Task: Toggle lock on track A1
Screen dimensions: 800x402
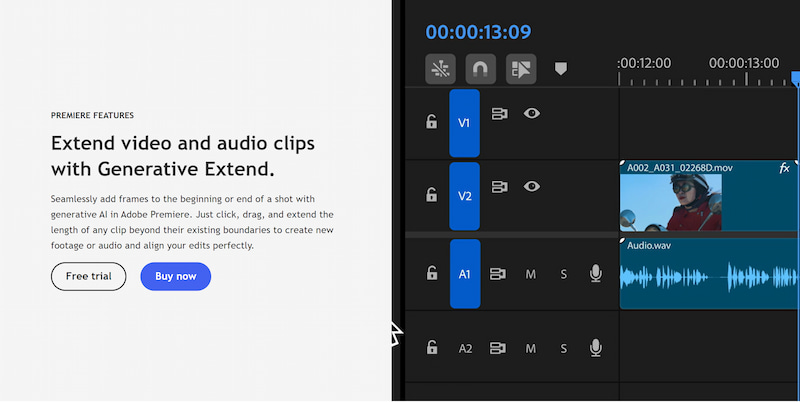Action: click(x=432, y=273)
